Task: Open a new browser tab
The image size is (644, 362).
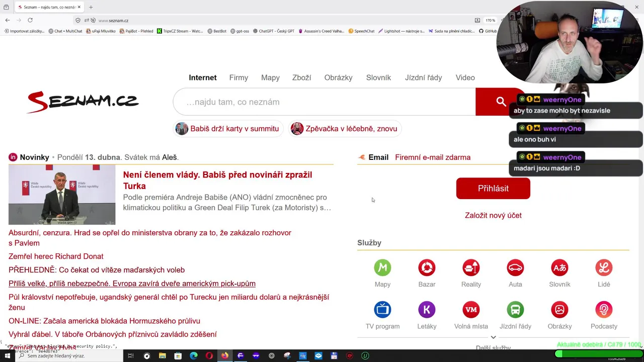Action: (91, 7)
